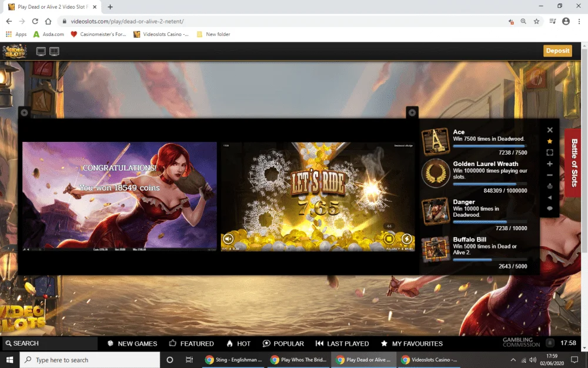Collapse panel with left arrow icon
The height and width of the screenshot is (368, 588).
point(550,197)
